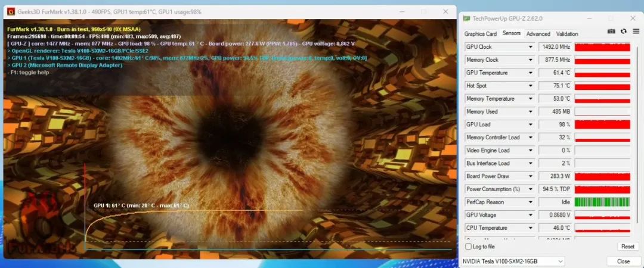Open the GPU Clock sensor dropdown
The width and height of the screenshot is (644, 268).
[531, 47]
